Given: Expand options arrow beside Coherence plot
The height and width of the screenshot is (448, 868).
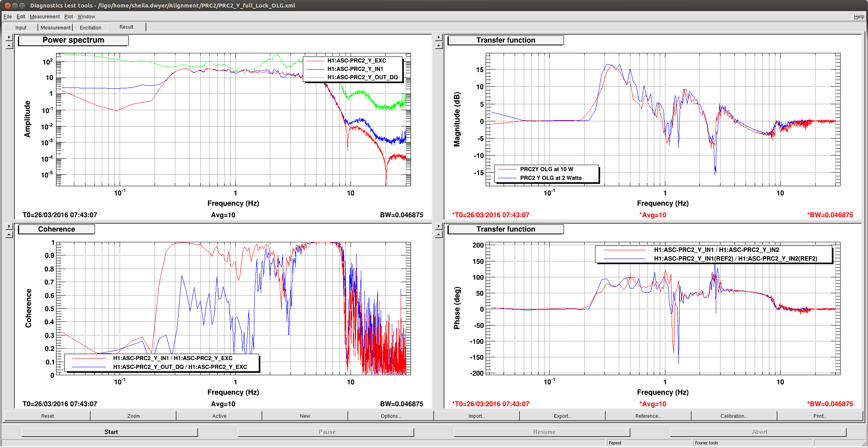Looking at the screenshot, I should pos(10,226).
